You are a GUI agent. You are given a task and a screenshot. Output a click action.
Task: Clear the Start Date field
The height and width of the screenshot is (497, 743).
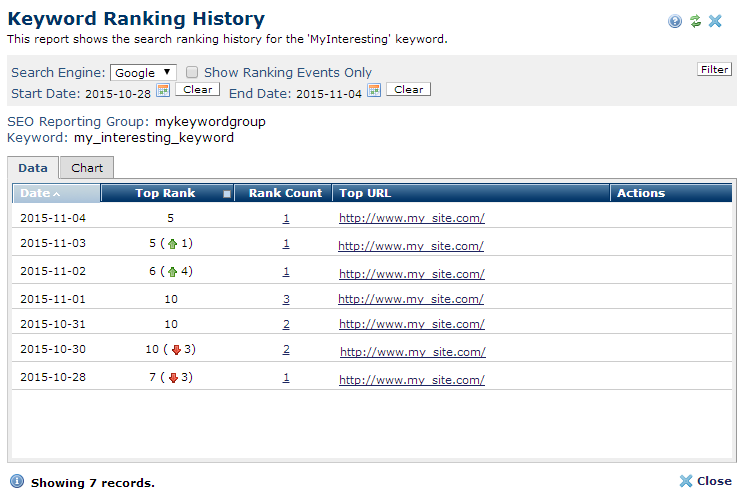(198, 90)
